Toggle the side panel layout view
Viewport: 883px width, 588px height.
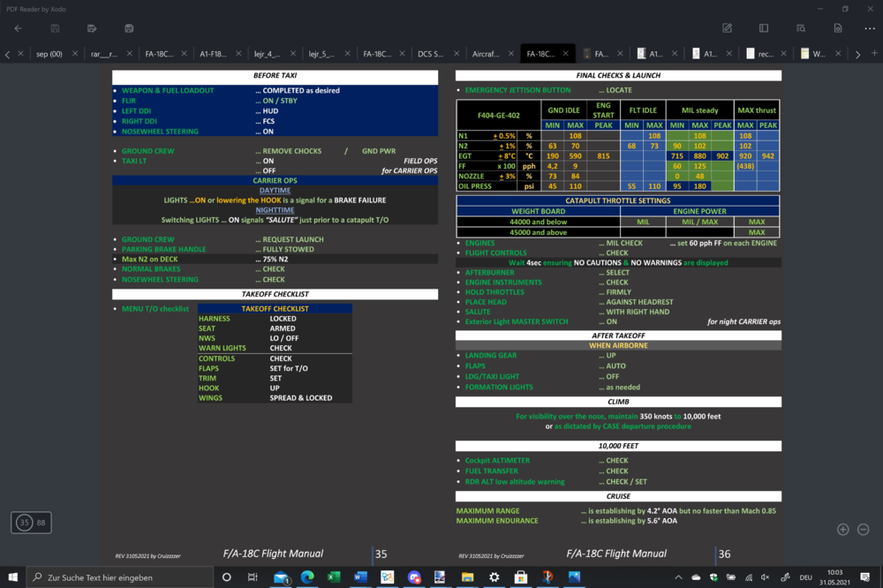(x=764, y=28)
